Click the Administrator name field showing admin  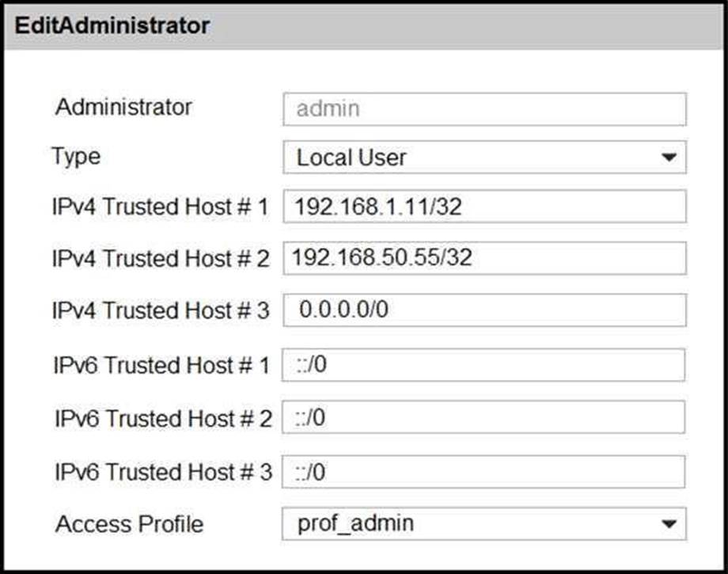point(483,108)
